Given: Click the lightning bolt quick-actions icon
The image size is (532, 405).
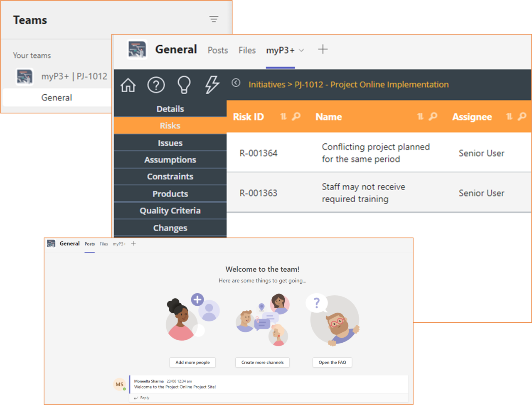Looking at the screenshot, I should coord(212,84).
